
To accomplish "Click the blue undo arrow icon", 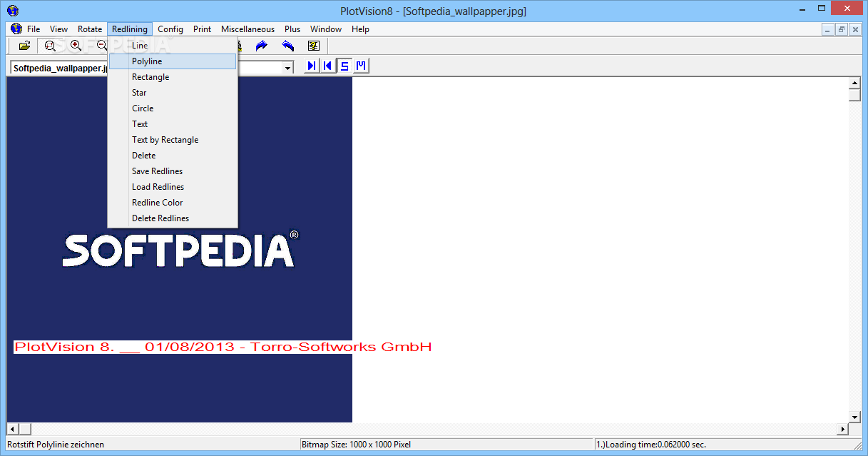I will coord(287,46).
